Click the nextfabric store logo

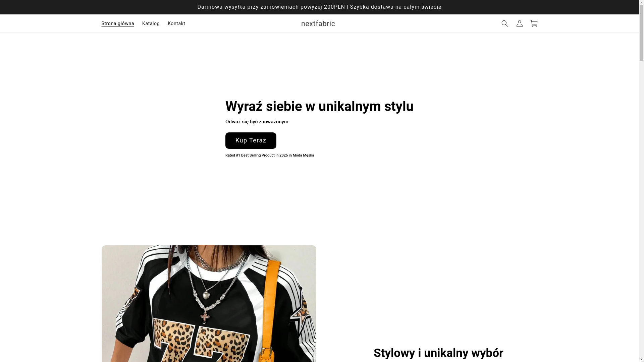click(318, 23)
